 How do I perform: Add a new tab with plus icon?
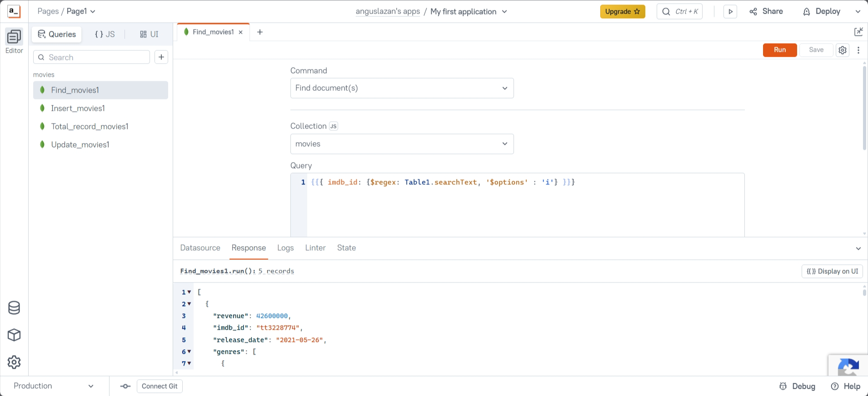click(x=260, y=32)
